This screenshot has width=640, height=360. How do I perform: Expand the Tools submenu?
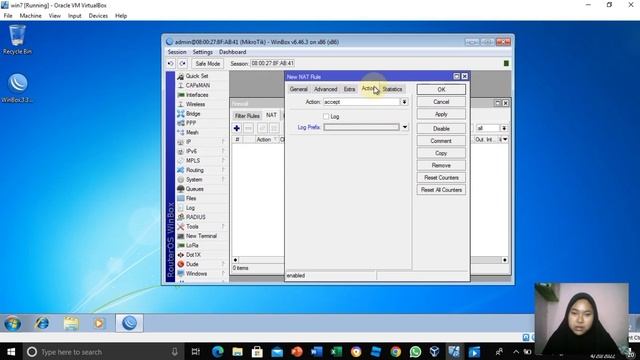[223, 227]
